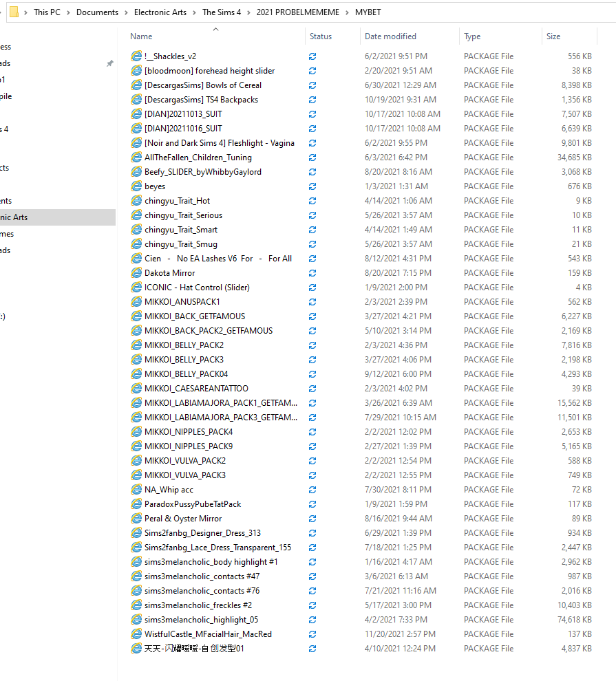Image resolution: width=616 pixels, height=681 pixels.
Task: Click sync icon for sims3melancholic_freckles #2
Action: pos(312,605)
